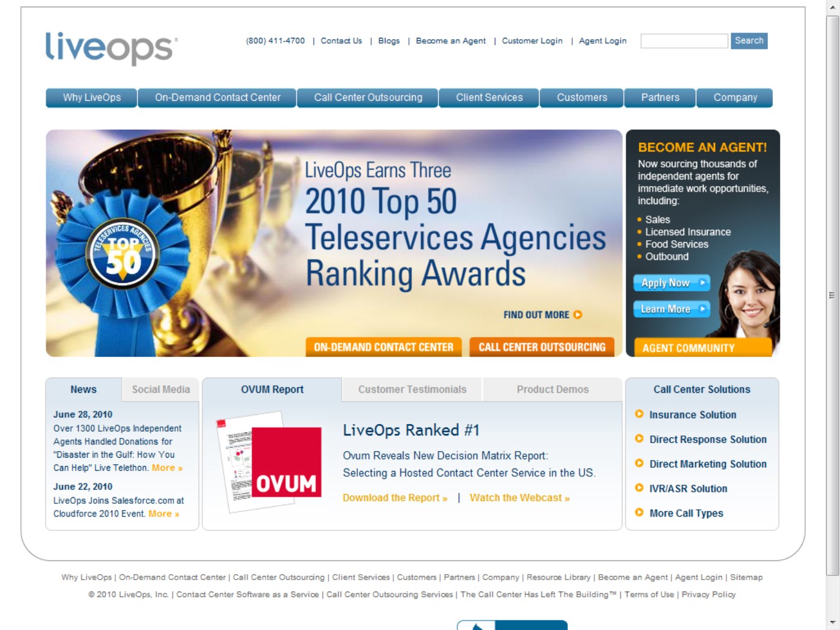Open the Direct Response Solution link
The width and height of the screenshot is (840, 630).
point(708,439)
